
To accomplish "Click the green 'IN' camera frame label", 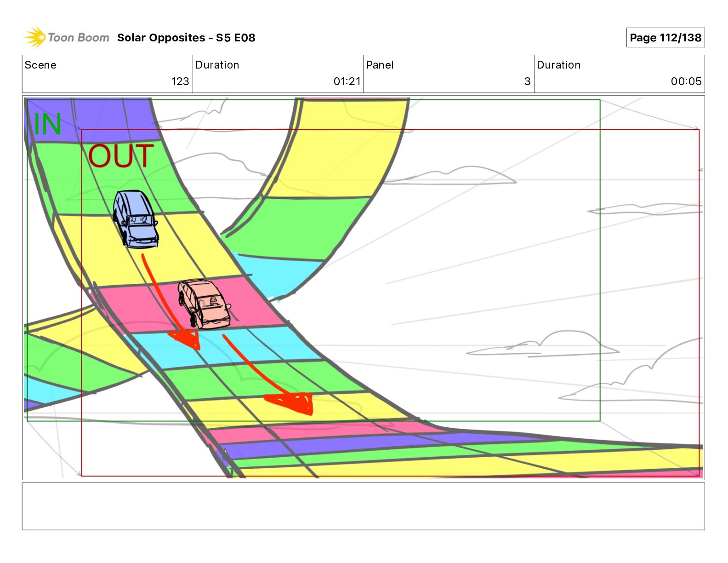I will point(47,124).
